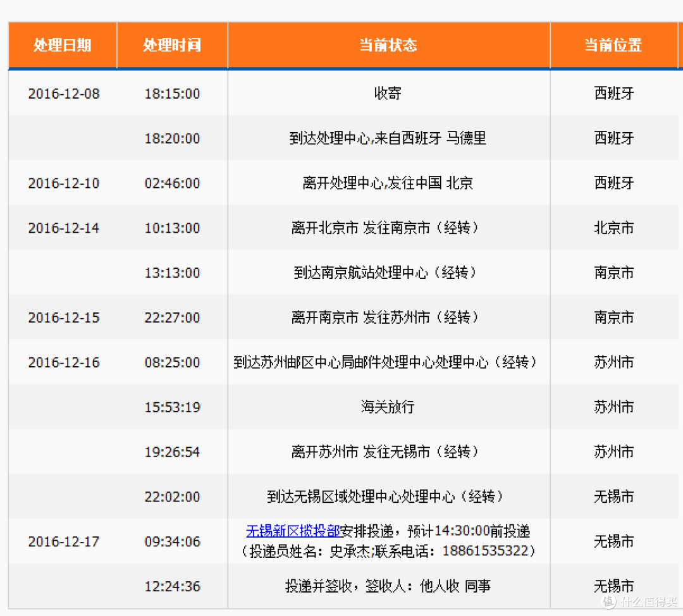
Task: Select the date 2016-12-14
Action: coord(64,228)
